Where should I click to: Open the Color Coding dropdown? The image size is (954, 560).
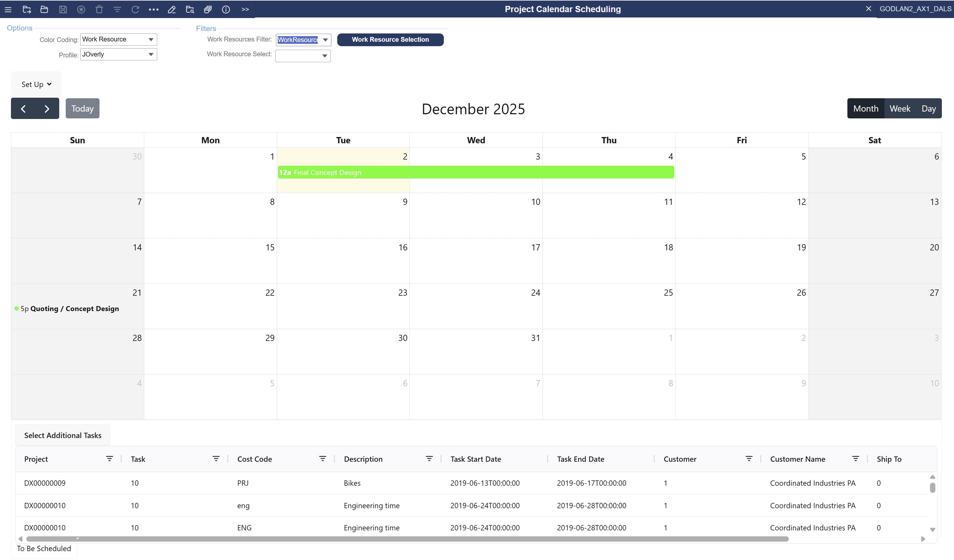(118, 39)
